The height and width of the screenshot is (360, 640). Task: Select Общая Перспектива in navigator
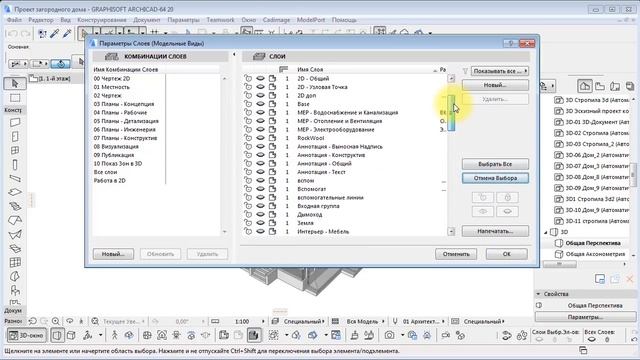tap(593, 243)
